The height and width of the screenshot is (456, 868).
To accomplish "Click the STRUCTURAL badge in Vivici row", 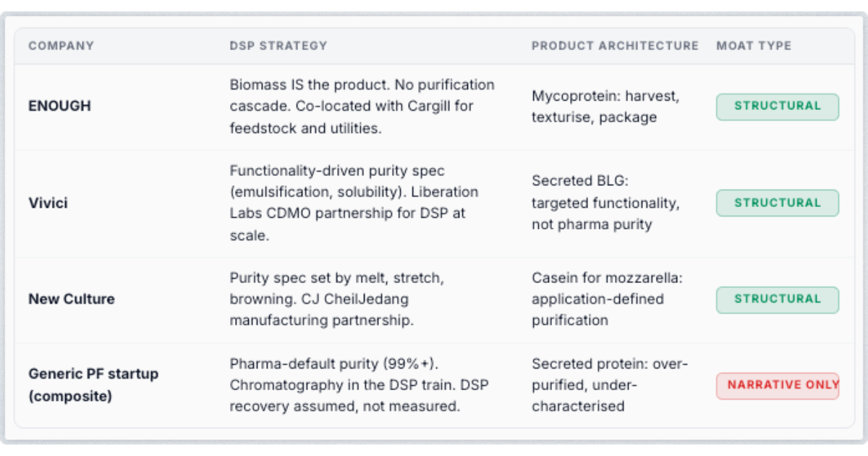I will pyautogui.click(x=778, y=203).
